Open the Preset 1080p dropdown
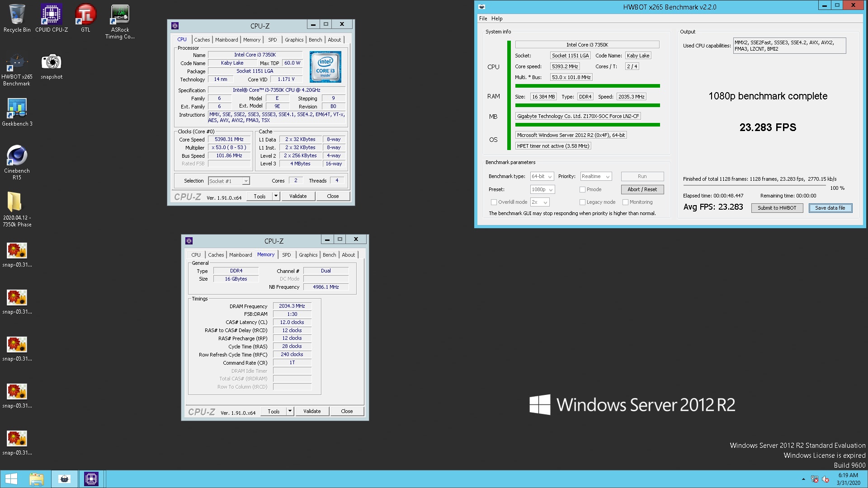The width and height of the screenshot is (868, 488). coord(542,189)
